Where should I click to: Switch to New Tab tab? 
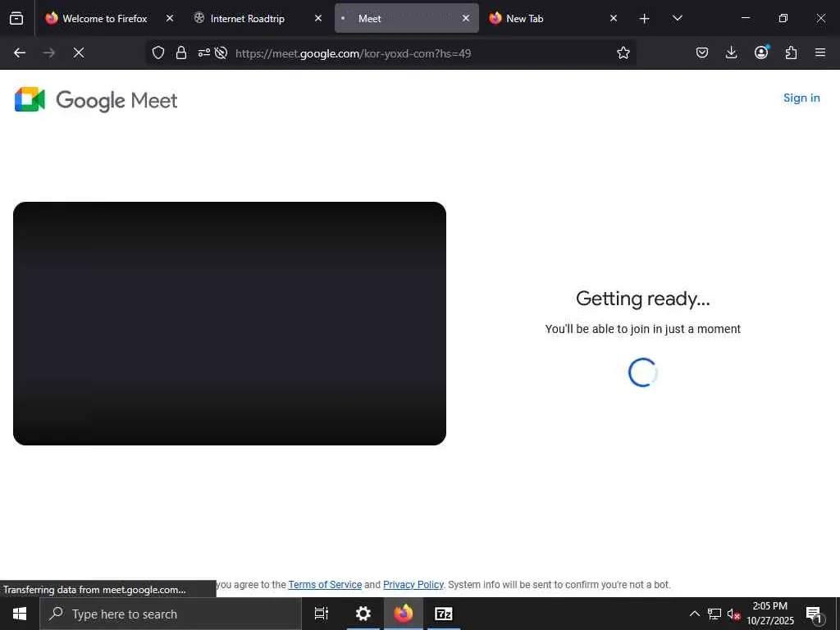(x=524, y=19)
